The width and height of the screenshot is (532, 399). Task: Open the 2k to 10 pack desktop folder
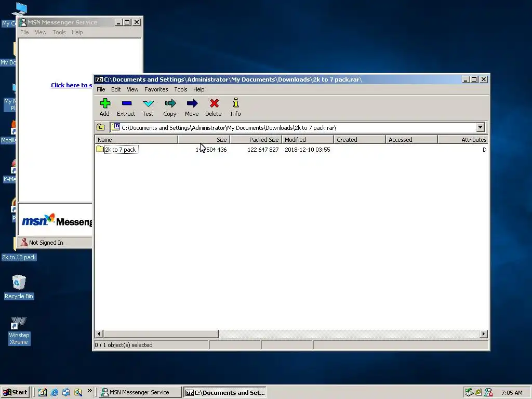pyautogui.click(x=19, y=257)
